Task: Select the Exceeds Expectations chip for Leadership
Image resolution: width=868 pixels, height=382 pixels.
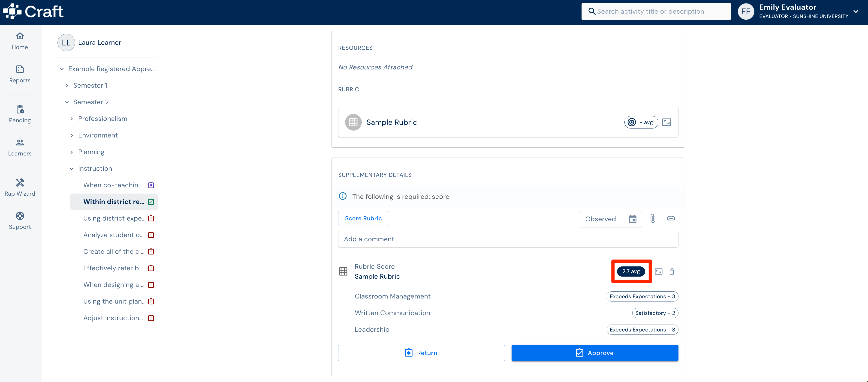Action: point(642,329)
